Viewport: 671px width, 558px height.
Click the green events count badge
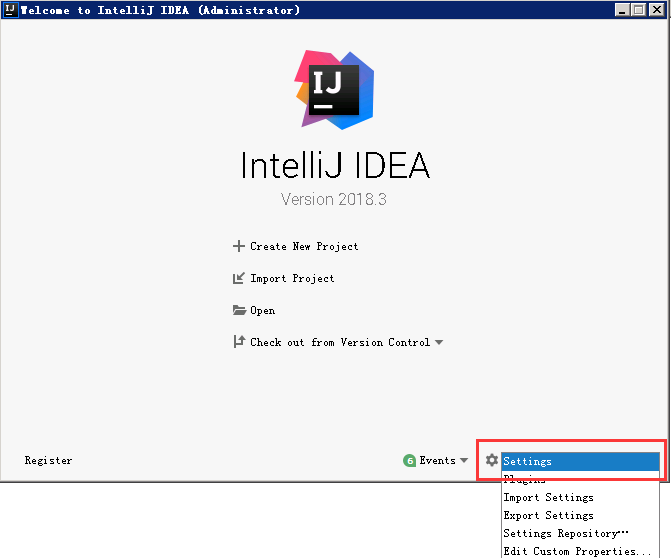[x=410, y=461]
